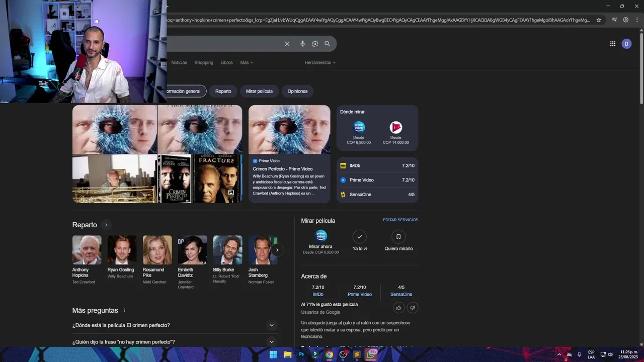Click the microphone icon in system tray
Screen dimensions: 644x362
click(x=580, y=354)
